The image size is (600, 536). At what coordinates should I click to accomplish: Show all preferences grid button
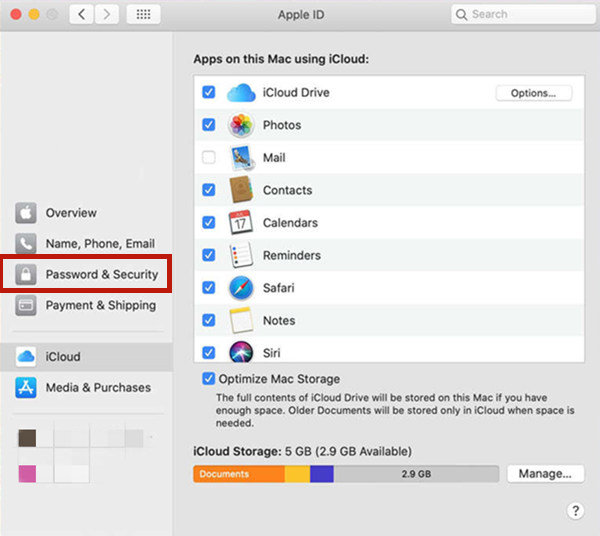point(143,15)
